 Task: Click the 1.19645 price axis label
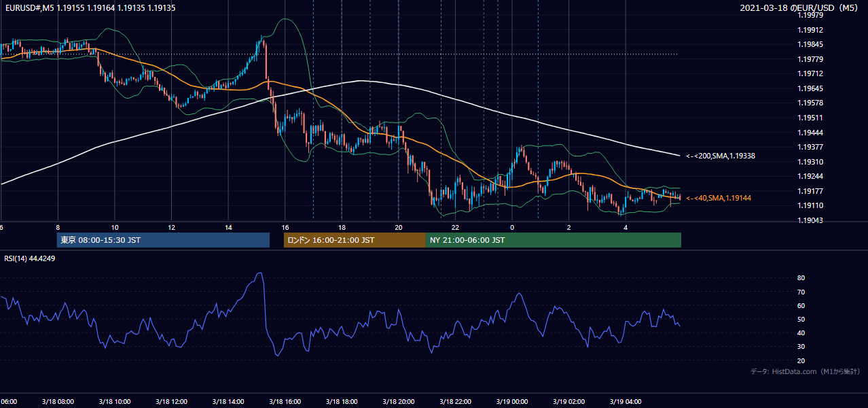810,88
